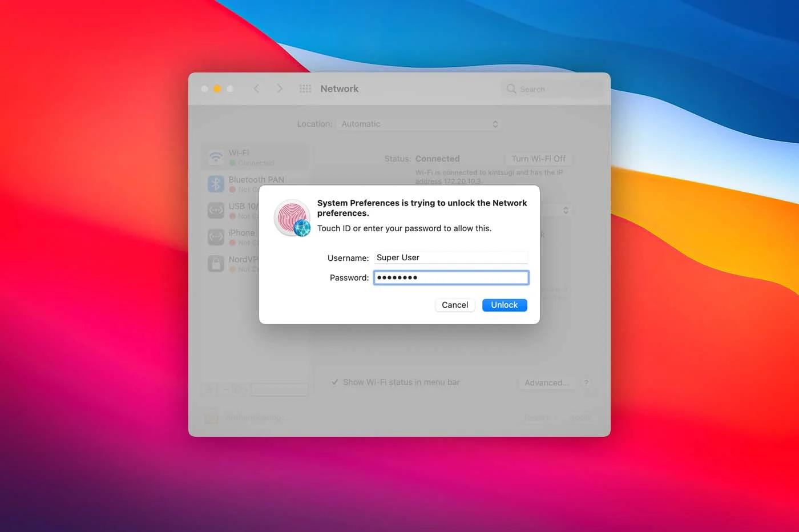Go forward with the right chevron
This screenshot has width=799, height=532.
280,88
